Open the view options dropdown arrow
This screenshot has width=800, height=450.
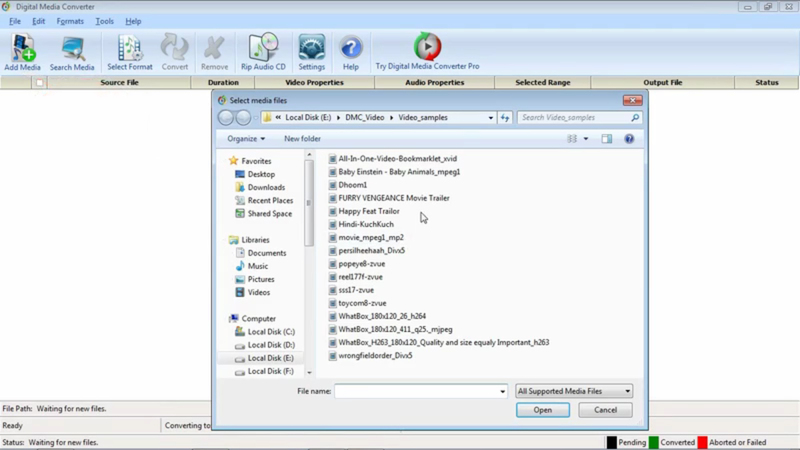pos(586,139)
